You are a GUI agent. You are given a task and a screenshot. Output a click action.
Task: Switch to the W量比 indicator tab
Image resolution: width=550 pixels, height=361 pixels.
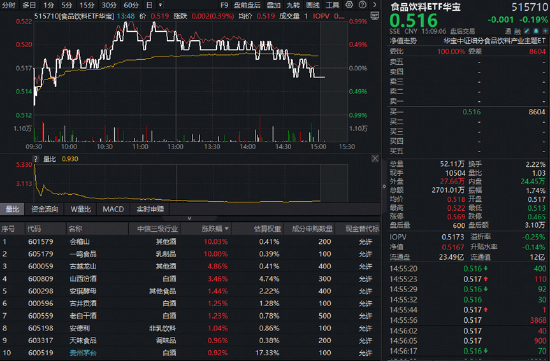[81, 209]
